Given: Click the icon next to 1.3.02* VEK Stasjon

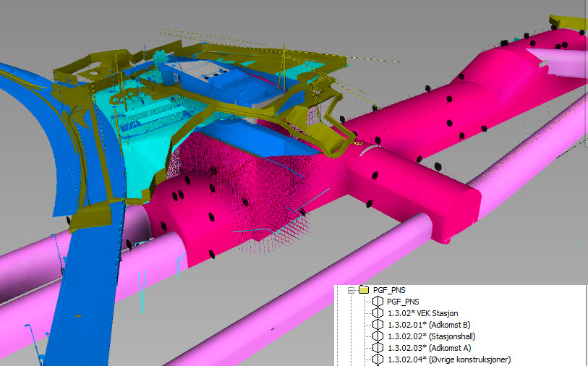Looking at the screenshot, I should pyautogui.click(x=378, y=313).
